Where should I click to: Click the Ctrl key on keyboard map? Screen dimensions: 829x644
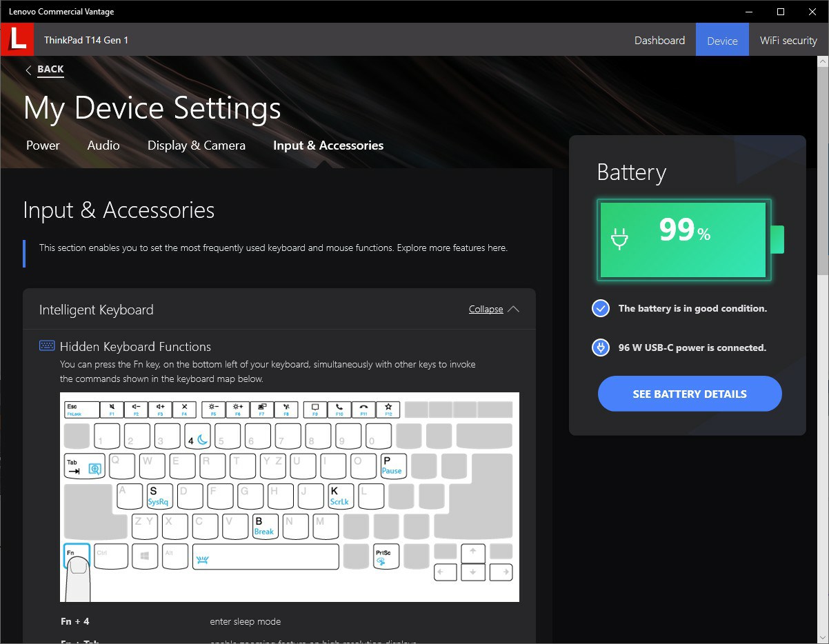pos(110,556)
